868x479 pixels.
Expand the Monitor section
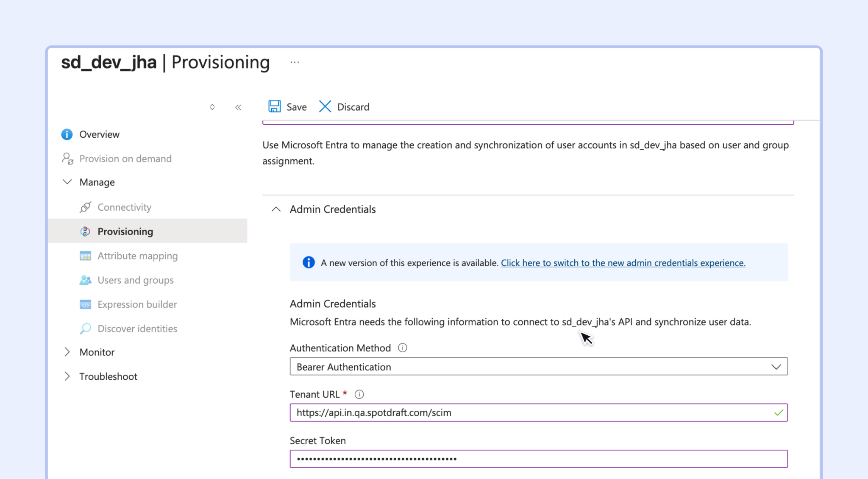tap(67, 352)
